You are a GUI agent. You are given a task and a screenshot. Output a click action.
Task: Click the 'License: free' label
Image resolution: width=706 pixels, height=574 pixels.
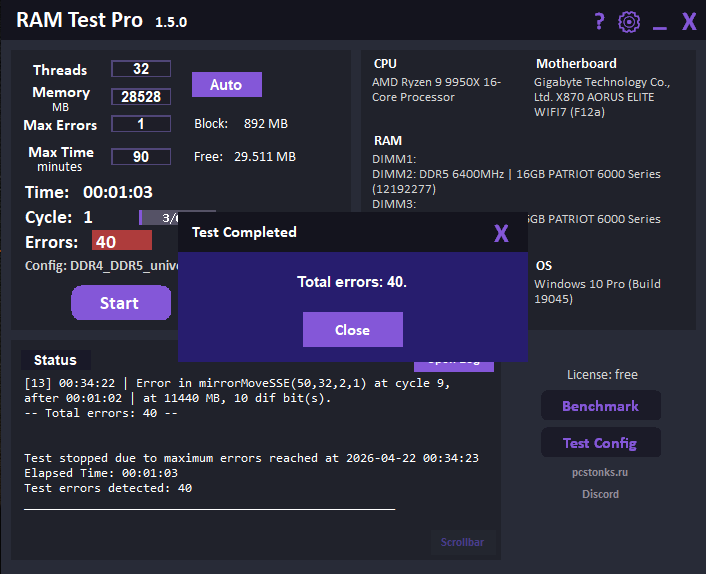(x=602, y=375)
